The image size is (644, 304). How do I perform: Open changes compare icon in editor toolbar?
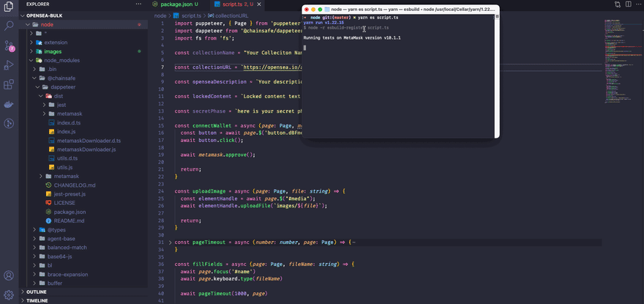click(616, 4)
